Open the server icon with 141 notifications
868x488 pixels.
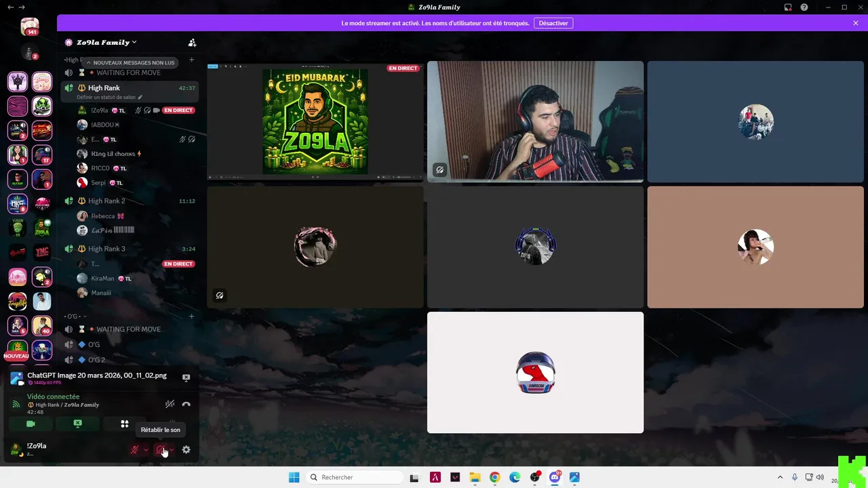click(x=29, y=27)
